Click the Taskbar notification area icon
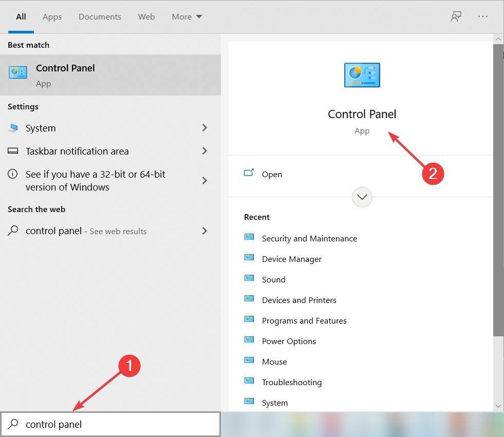 13,150
